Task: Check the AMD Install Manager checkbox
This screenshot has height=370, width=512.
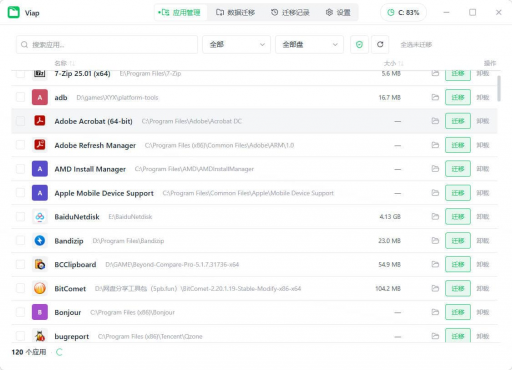Action: click(20, 169)
